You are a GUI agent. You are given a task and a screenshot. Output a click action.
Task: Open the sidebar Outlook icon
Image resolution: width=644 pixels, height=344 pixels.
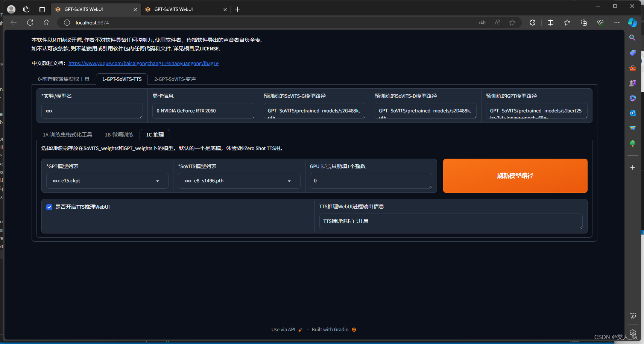coord(633,113)
